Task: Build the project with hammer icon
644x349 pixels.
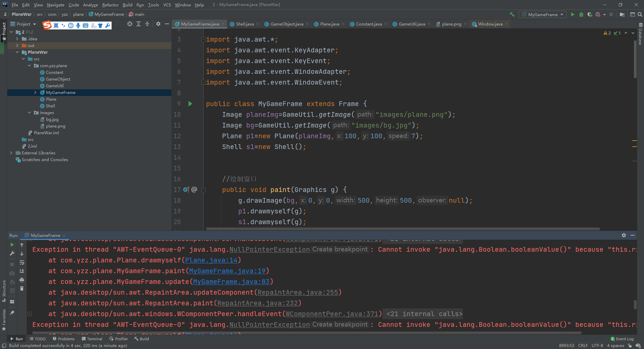Action: tap(512, 14)
